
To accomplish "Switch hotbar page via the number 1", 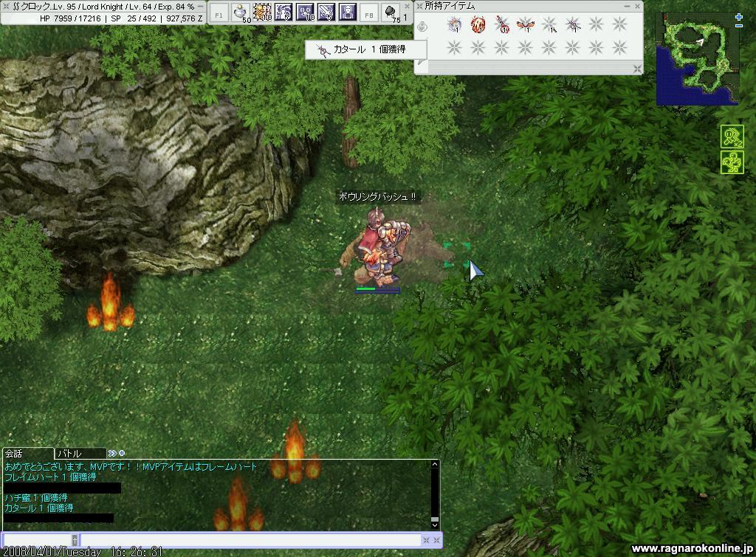I will coord(405,18).
